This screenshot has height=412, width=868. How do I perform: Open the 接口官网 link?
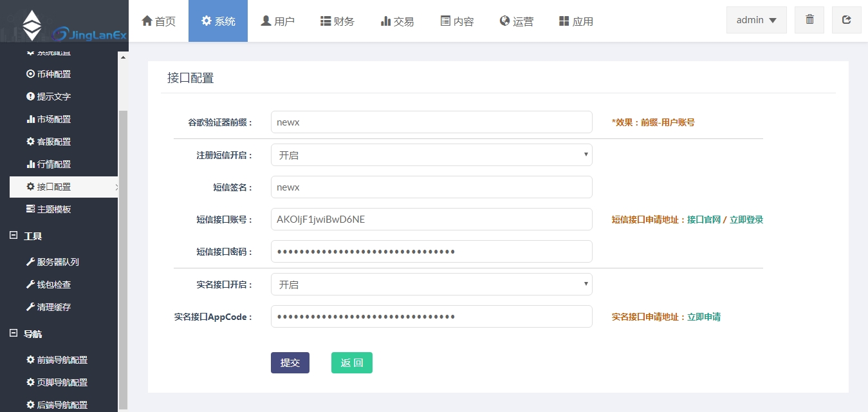pyautogui.click(x=703, y=220)
